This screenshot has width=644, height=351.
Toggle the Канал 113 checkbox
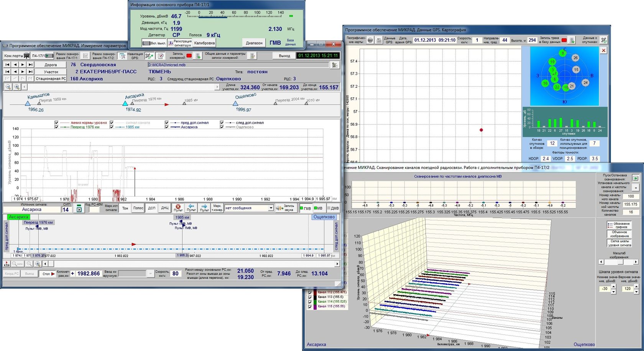310,297
